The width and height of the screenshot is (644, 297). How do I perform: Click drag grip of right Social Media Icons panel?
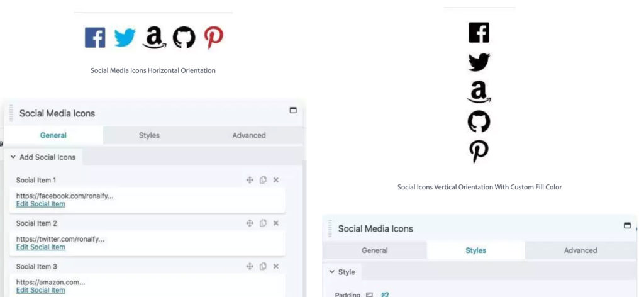coord(330,228)
